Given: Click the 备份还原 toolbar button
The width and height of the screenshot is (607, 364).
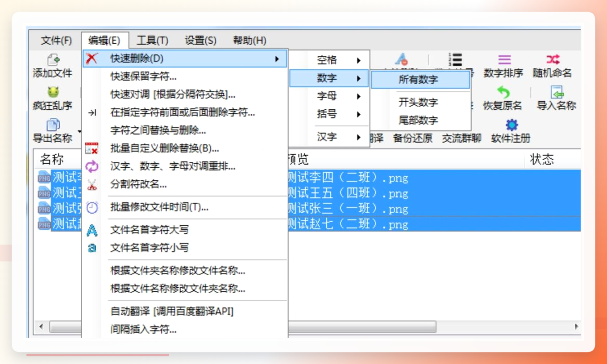Looking at the screenshot, I should coord(412,138).
